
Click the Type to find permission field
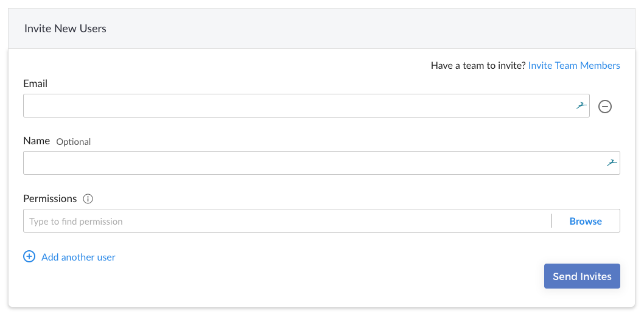click(287, 221)
